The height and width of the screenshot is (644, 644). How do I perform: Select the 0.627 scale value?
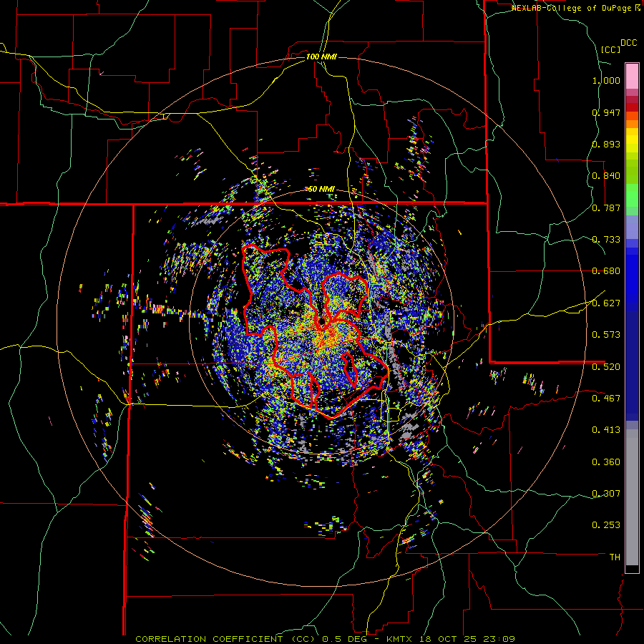tap(606, 303)
